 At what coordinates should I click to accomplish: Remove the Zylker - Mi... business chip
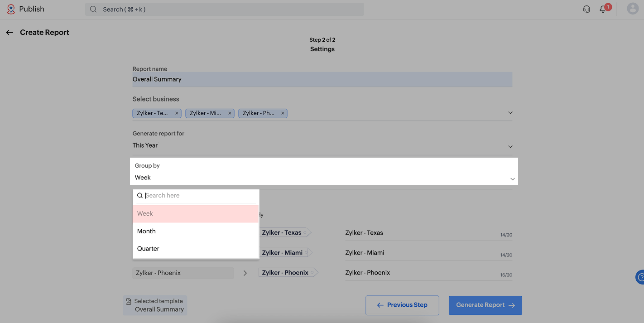click(x=230, y=113)
